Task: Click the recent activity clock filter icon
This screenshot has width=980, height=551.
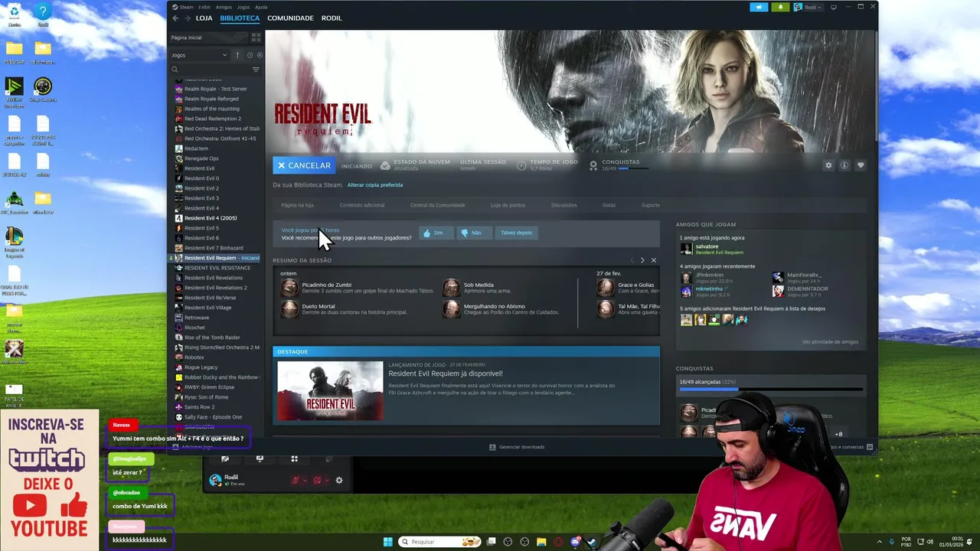Action: (250, 55)
